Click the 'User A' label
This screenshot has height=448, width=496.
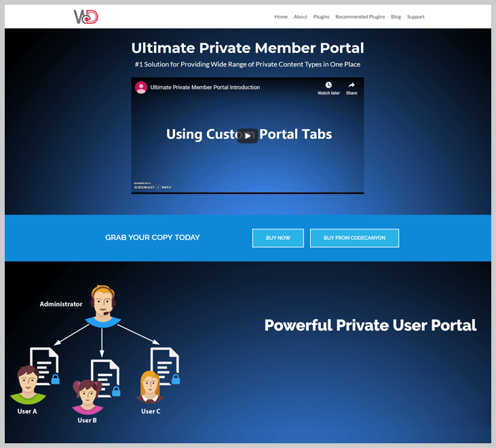(27, 411)
